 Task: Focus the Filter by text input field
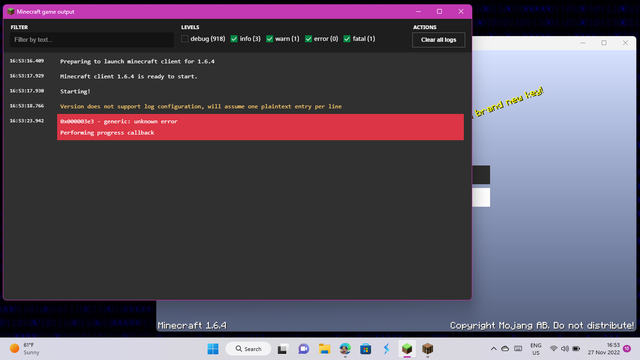(x=92, y=40)
